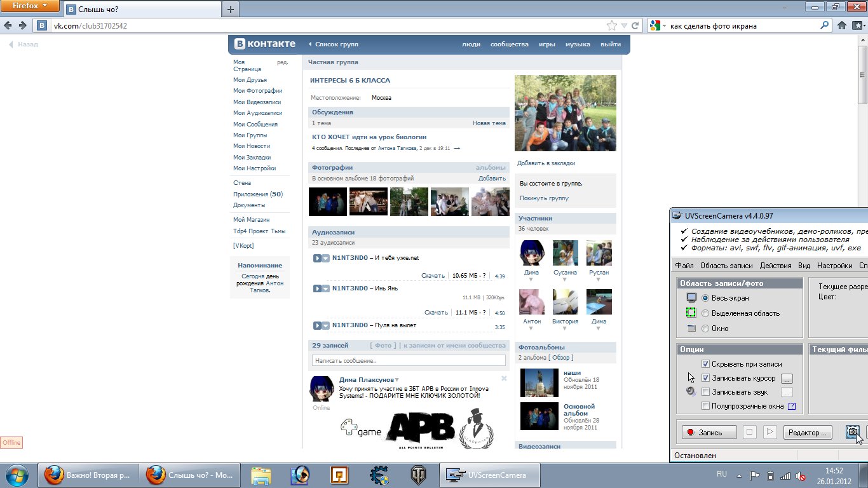
Task: Play the track "И тебя уже.net"
Action: pos(317,258)
